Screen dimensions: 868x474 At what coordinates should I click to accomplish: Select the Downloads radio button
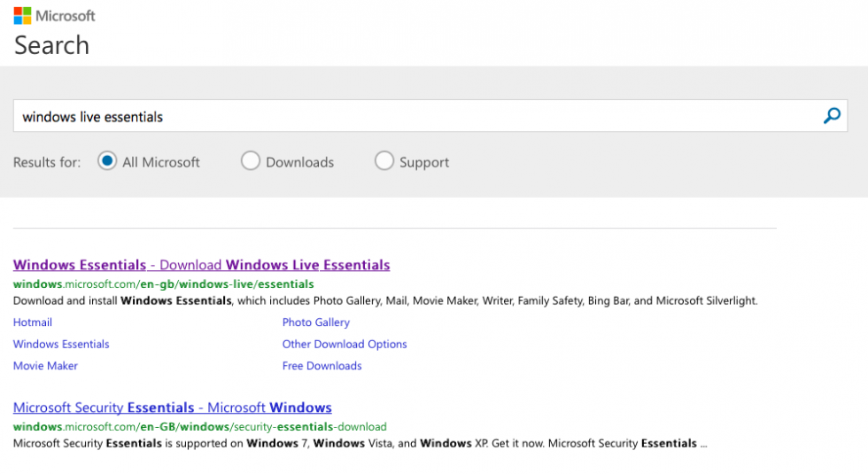tap(250, 161)
